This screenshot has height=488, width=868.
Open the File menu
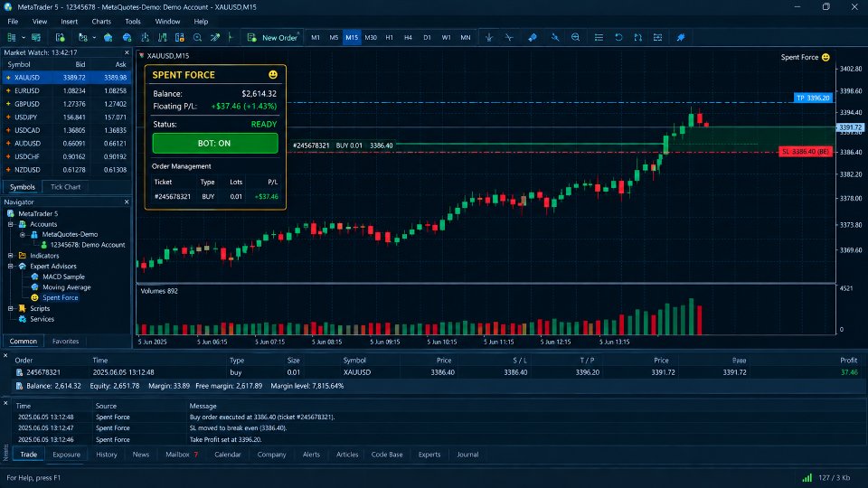(x=13, y=22)
